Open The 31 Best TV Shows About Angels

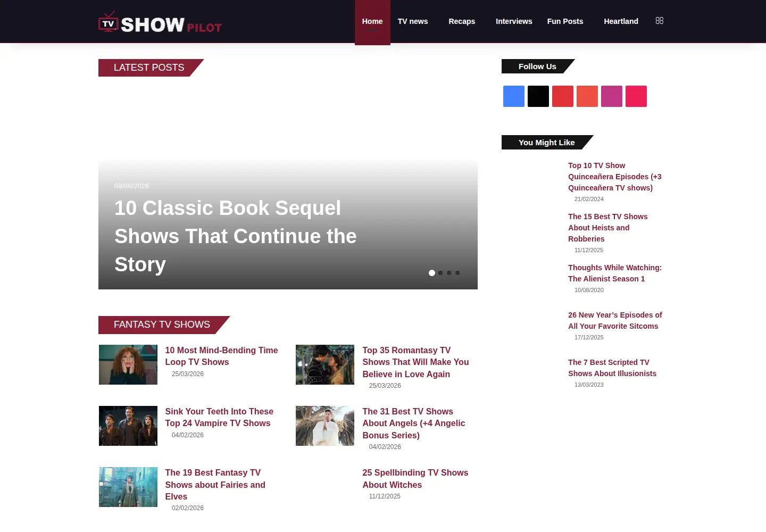pyautogui.click(x=414, y=423)
